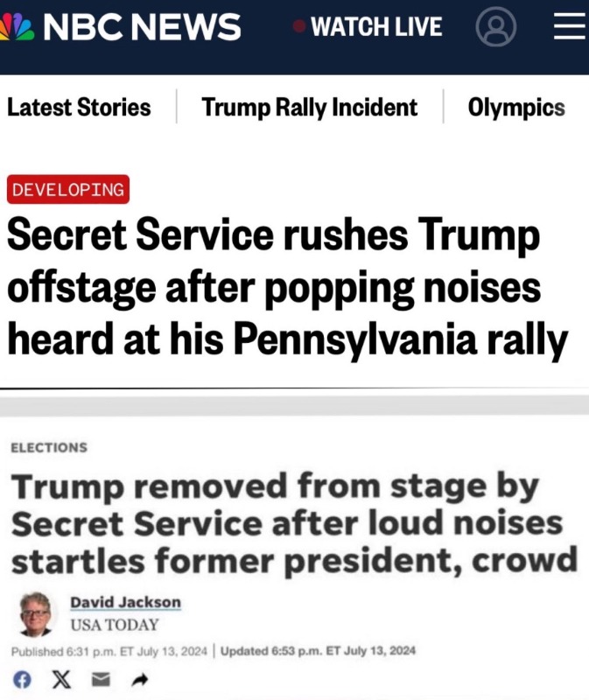Switch to the Olympics tab
This screenshot has width=589, height=700.
pyautogui.click(x=516, y=108)
